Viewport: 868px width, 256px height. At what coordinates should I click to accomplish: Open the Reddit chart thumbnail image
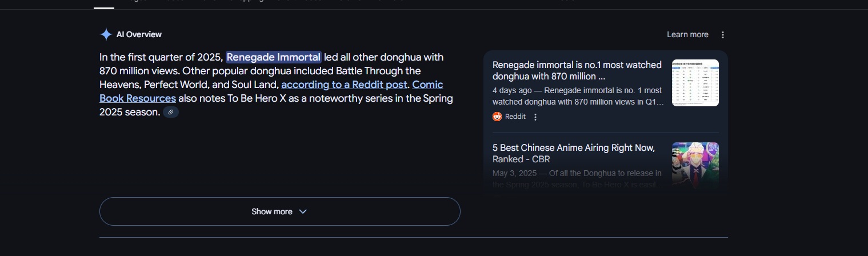[695, 83]
